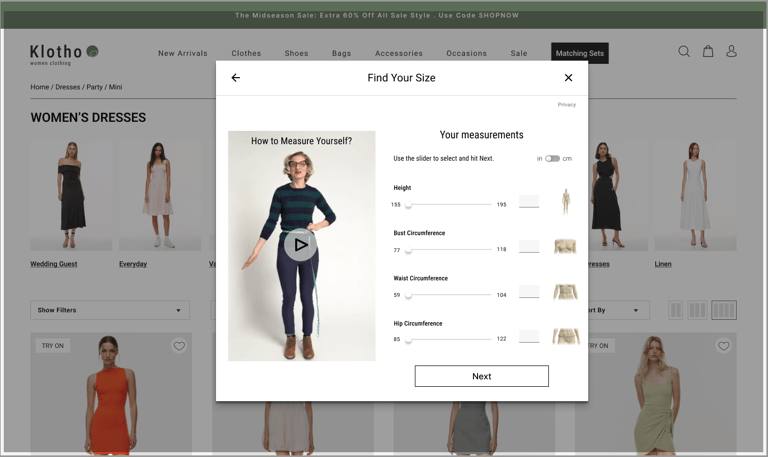Open the Shoes menu
Image resolution: width=768 pixels, height=457 pixels.
[296, 53]
